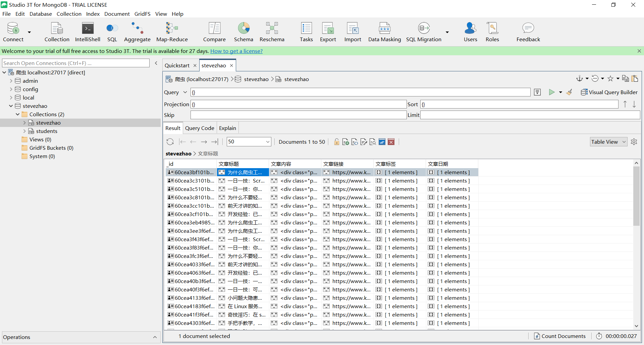Expand the Operations panel
644x345 pixels.
pos(155,337)
